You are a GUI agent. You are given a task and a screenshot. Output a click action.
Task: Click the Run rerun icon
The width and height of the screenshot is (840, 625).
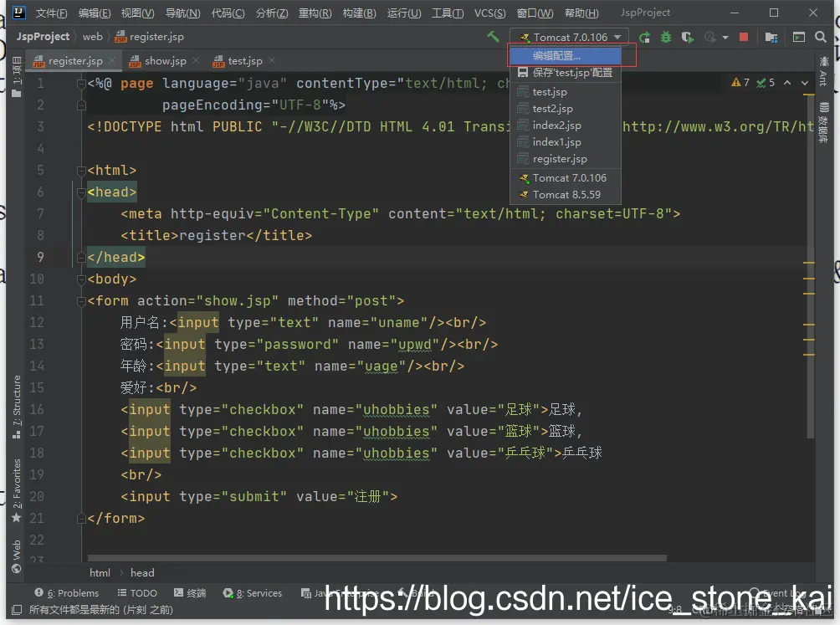click(644, 37)
